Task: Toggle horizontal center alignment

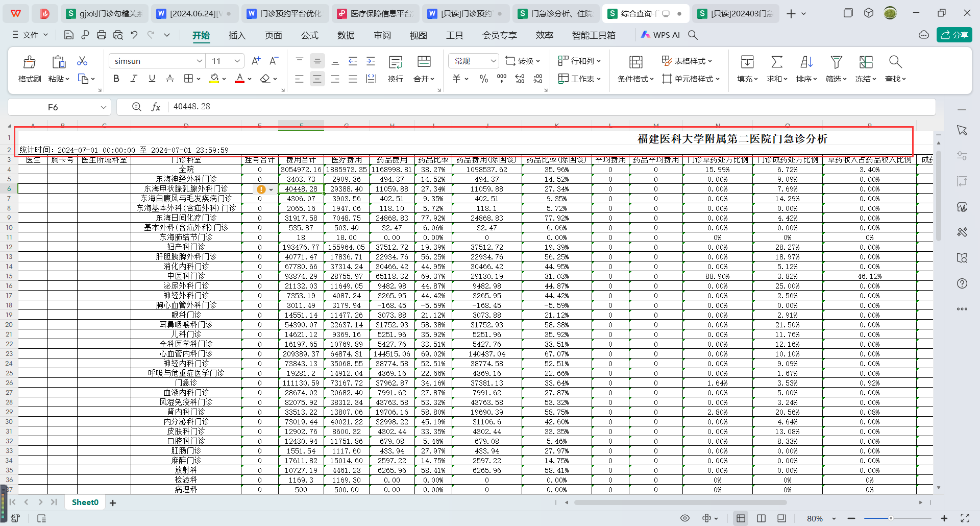Action: 317,79
